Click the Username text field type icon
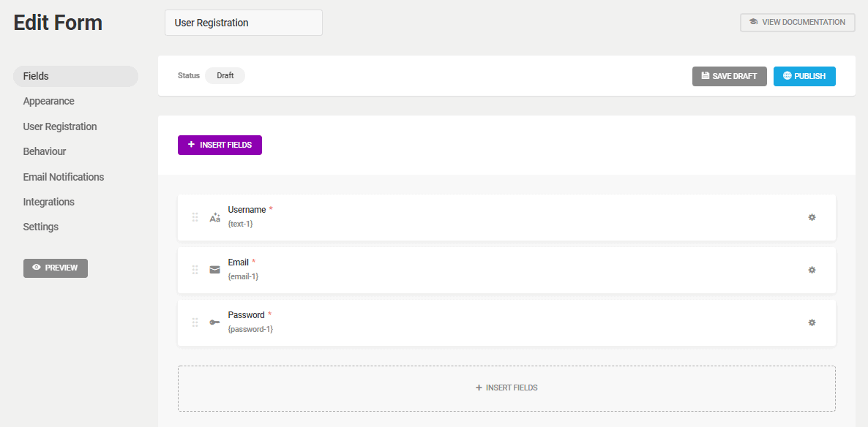The image size is (868, 427). point(214,217)
